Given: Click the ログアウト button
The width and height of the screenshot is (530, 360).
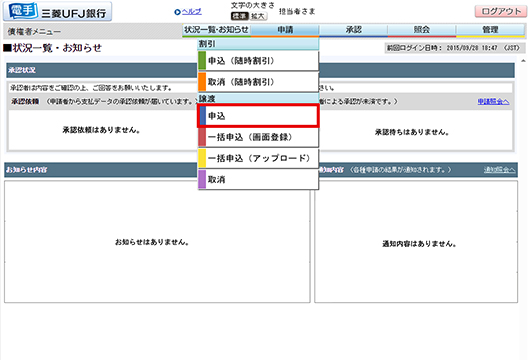Looking at the screenshot, I should point(501,11).
